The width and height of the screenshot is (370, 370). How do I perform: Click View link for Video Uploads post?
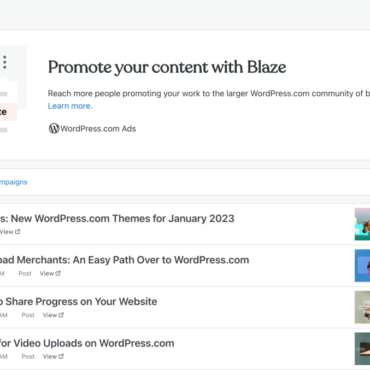(x=53, y=356)
